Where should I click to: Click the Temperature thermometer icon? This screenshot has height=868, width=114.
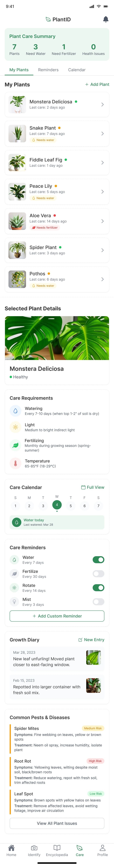coord(15,463)
